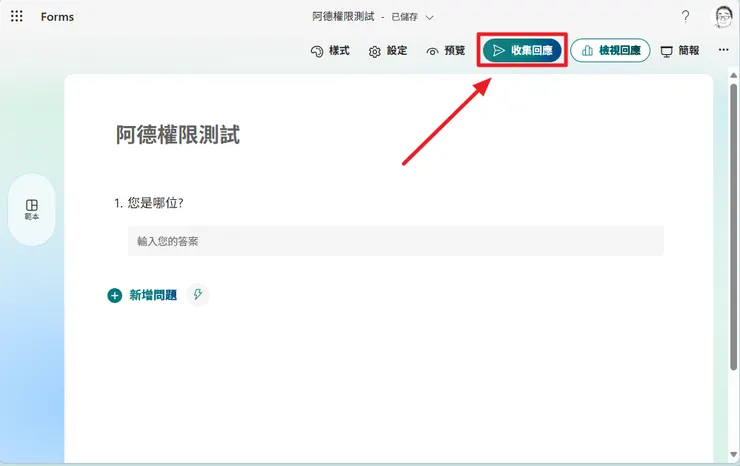
Task: Open the 範本 templates side panel
Action: 32,210
